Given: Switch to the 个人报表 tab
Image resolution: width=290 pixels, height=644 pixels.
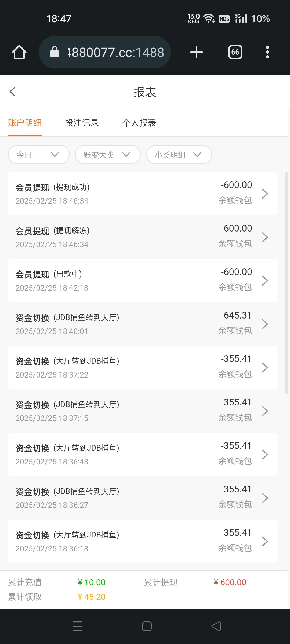Looking at the screenshot, I should (x=139, y=123).
